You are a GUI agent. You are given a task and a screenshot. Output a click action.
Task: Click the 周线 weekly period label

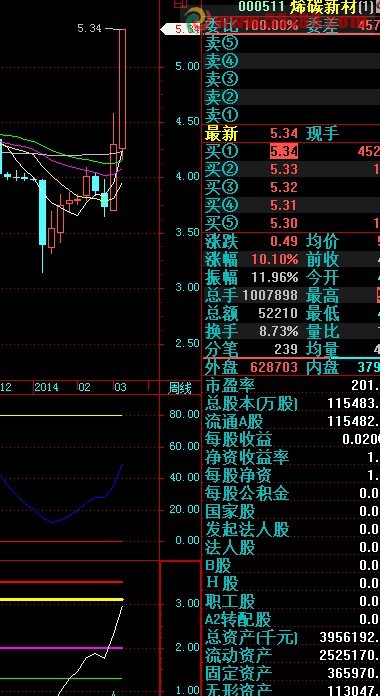point(179,389)
